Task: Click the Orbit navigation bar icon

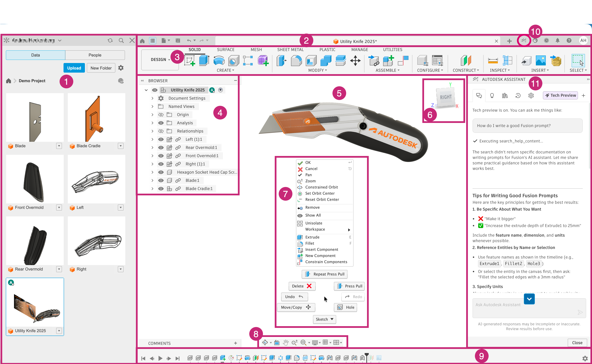Action: click(265, 342)
